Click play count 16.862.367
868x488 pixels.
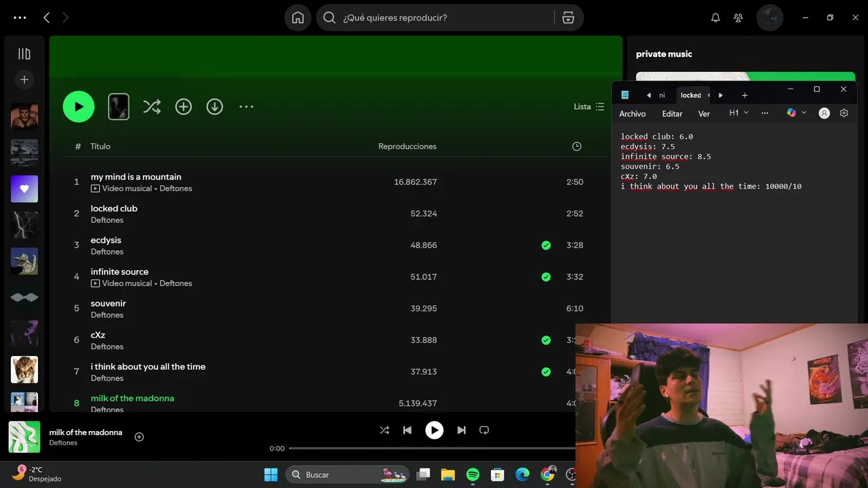point(415,182)
